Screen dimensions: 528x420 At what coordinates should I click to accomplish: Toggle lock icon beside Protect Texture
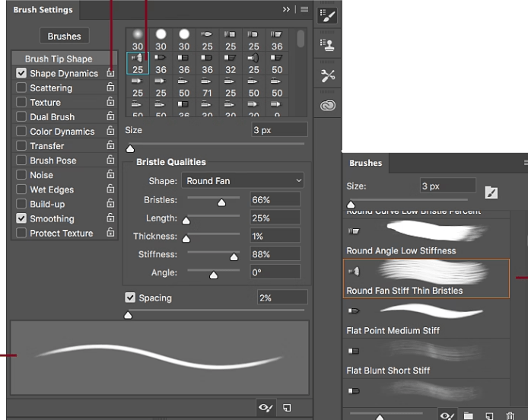pyautogui.click(x=110, y=232)
